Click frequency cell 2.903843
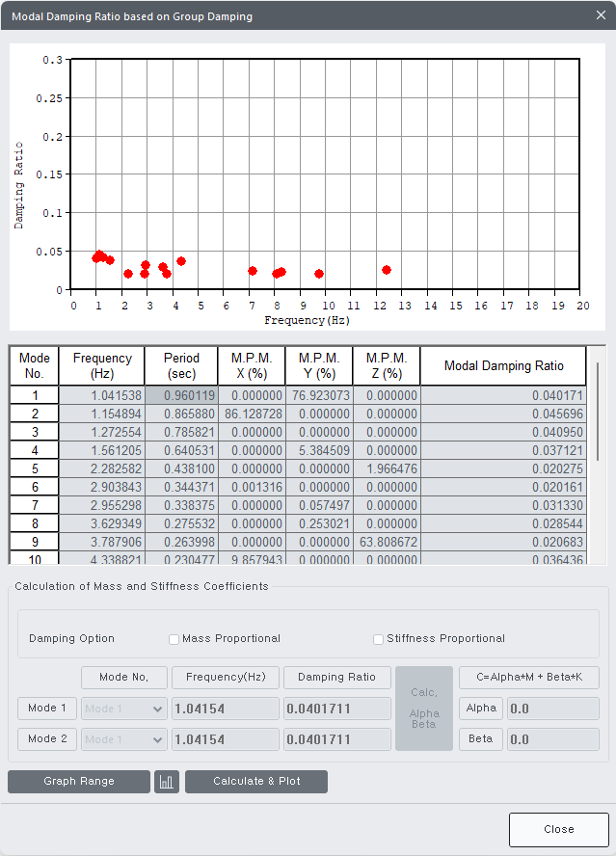Viewport: 616px width, 856px height. 102,487
